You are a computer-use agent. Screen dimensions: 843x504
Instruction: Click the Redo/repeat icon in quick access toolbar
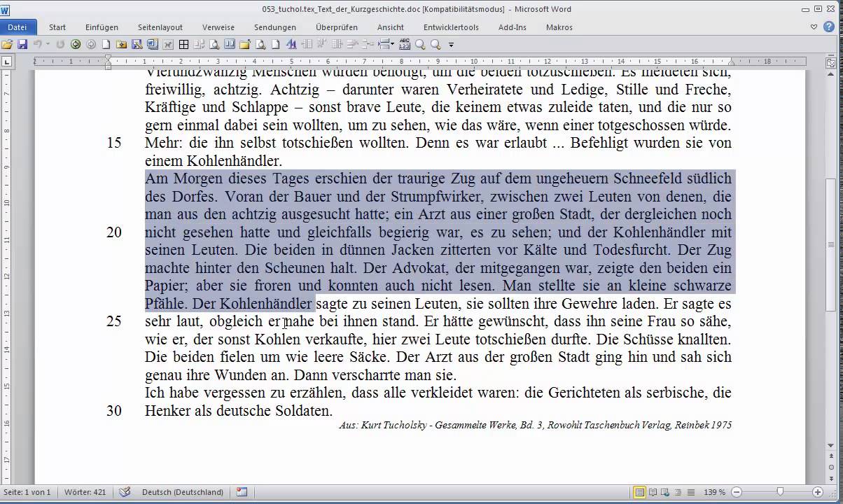pos(60,44)
